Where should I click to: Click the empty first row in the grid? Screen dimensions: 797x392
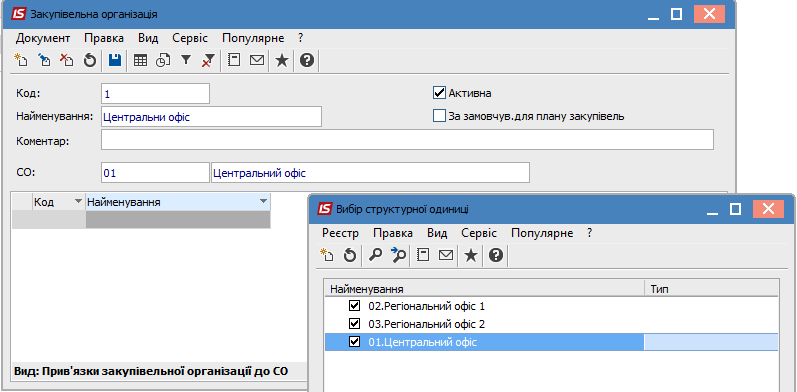141,219
